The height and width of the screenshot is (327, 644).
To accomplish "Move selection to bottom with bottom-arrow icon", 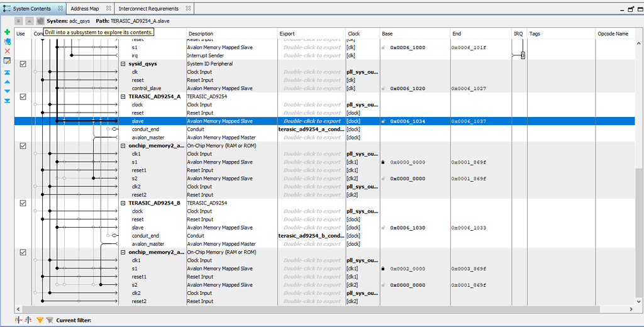I will [x=7, y=101].
